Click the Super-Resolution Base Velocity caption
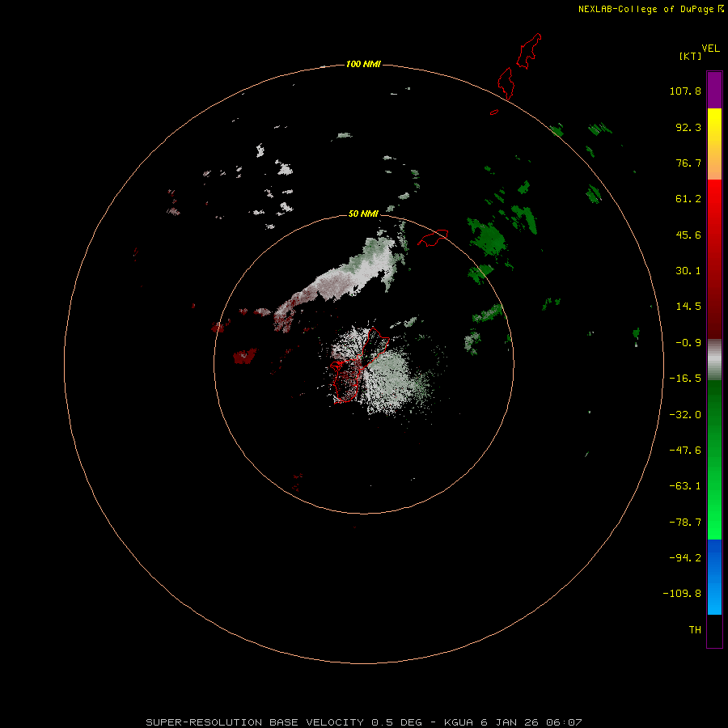The width and height of the screenshot is (728, 728). (x=363, y=722)
